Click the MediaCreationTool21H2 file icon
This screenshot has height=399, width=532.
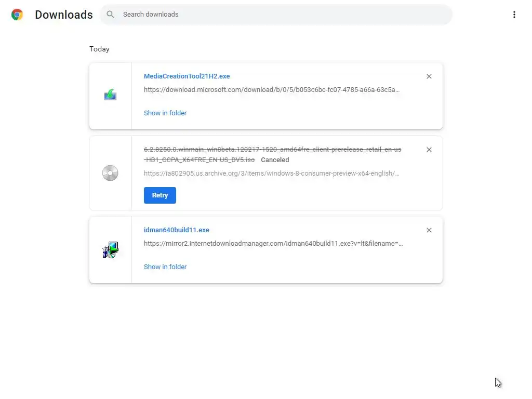[110, 95]
